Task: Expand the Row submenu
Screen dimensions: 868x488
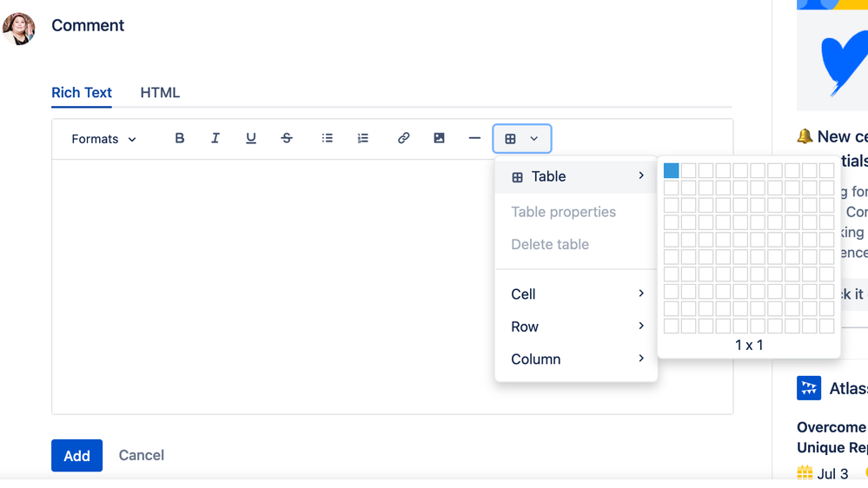Action: pyautogui.click(x=576, y=326)
